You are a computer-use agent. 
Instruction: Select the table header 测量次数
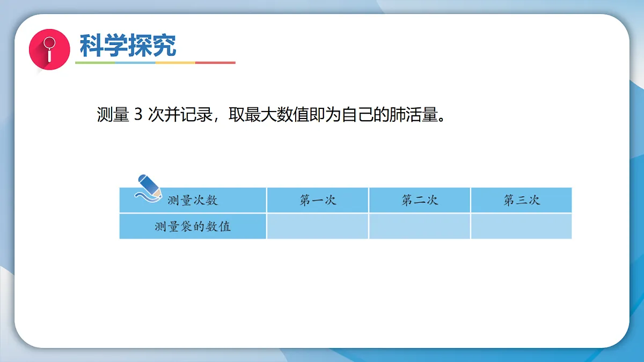point(193,200)
